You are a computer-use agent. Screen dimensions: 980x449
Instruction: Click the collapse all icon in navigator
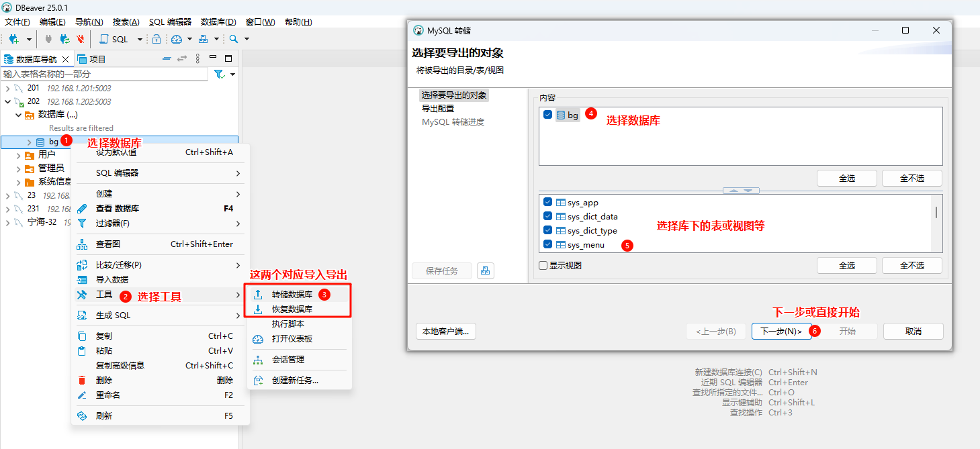(x=167, y=58)
